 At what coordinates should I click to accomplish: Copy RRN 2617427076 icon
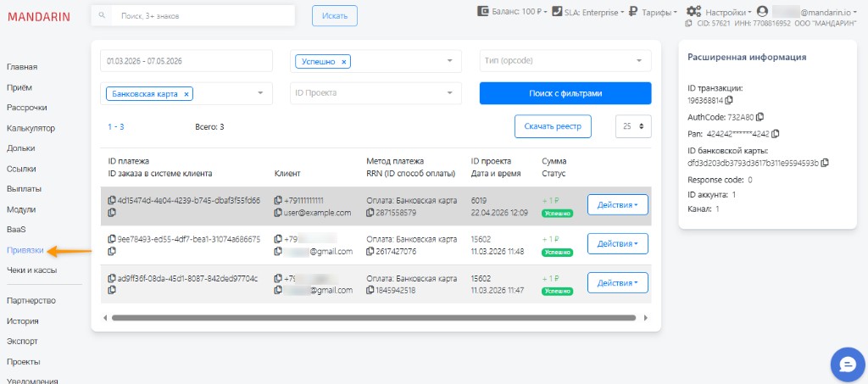coord(370,252)
